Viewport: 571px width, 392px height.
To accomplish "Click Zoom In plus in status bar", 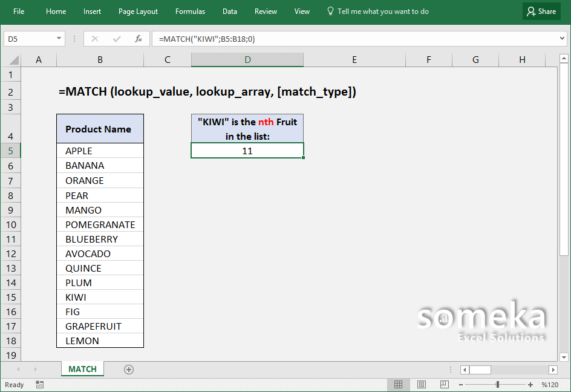I will (531, 384).
